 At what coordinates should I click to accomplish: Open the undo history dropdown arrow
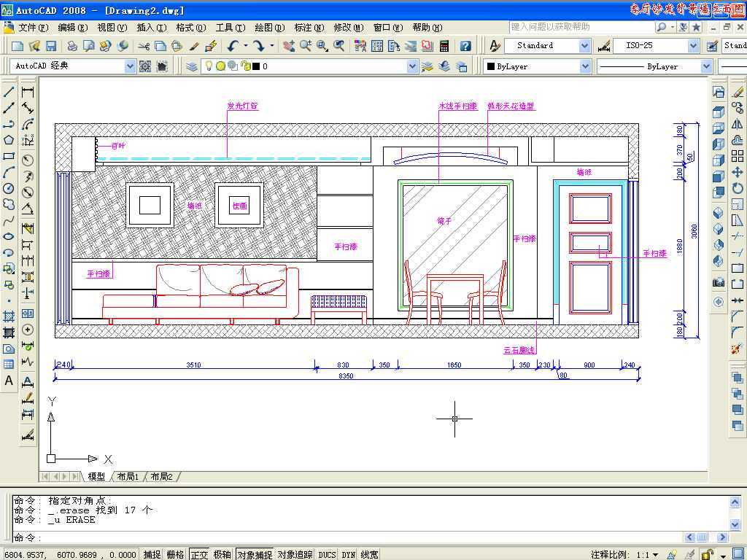[246, 46]
